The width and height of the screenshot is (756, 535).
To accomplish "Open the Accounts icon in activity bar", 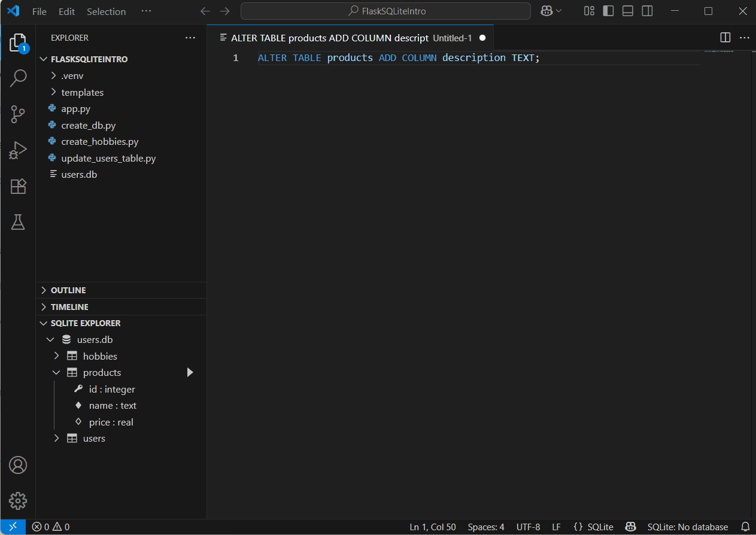I will (x=18, y=465).
